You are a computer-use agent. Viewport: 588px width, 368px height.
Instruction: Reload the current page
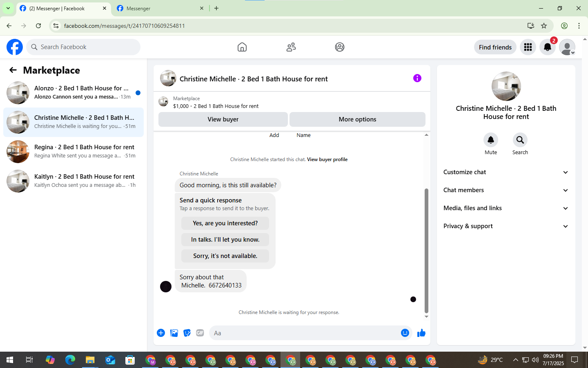pos(38,26)
